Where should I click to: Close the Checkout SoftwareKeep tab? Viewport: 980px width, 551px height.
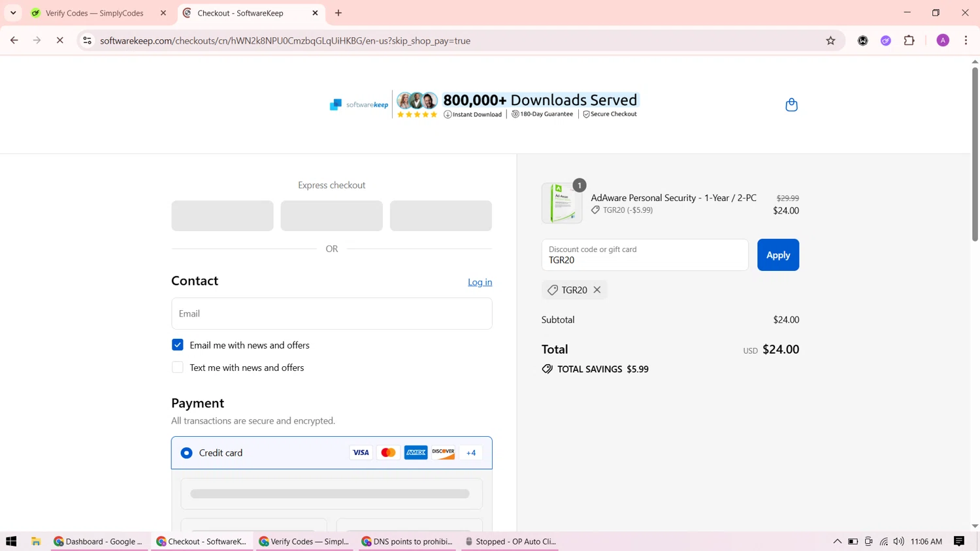click(315, 13)
